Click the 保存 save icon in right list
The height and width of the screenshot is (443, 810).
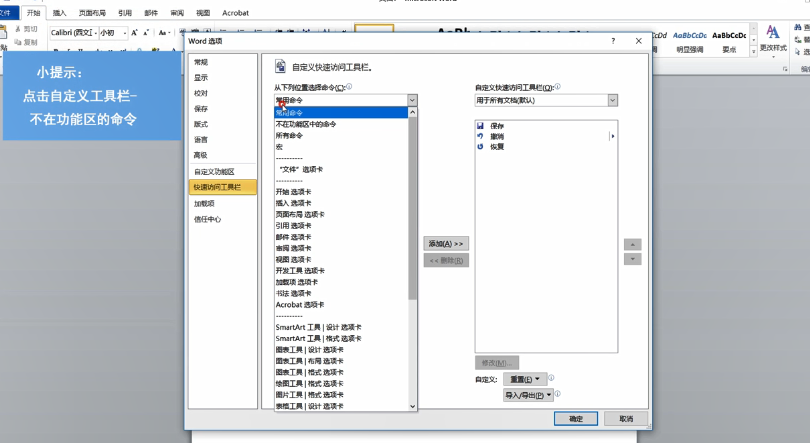tap(480, 125)
